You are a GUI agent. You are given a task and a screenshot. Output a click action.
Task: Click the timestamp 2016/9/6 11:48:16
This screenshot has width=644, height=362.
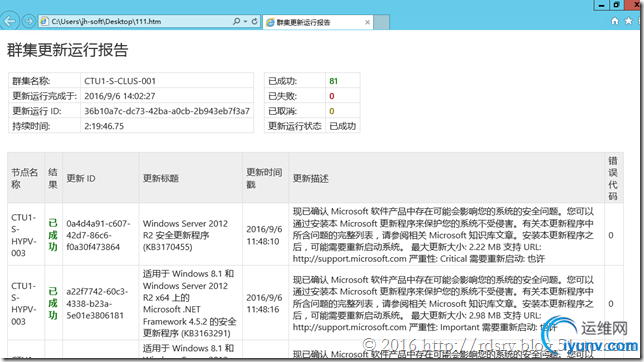pos(264,303)
